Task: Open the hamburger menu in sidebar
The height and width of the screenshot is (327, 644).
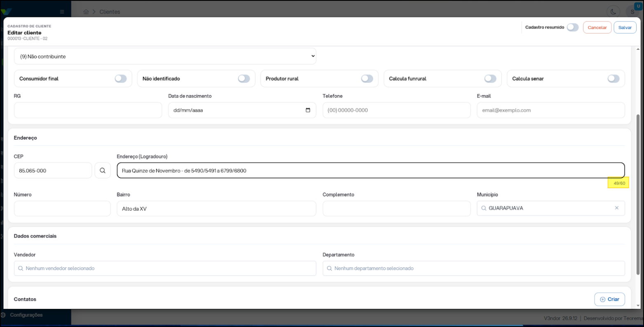Action: [x=62, y=12]
